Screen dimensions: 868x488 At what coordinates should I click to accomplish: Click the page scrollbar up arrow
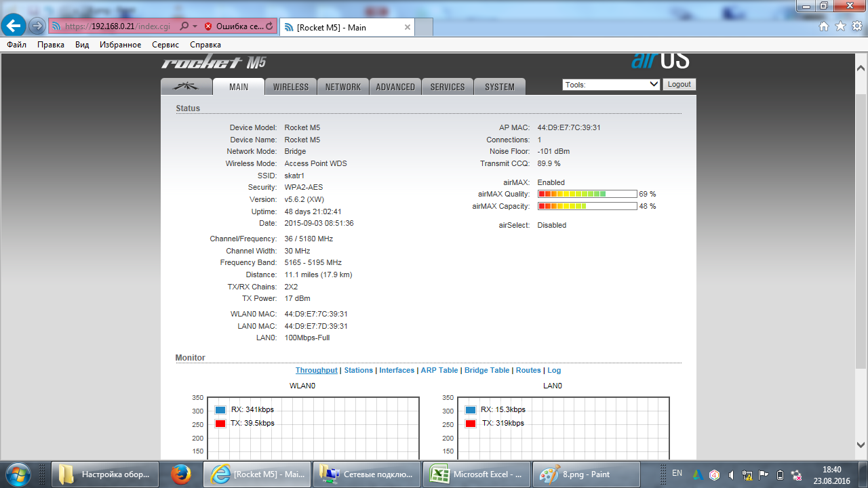tap(861, 68)
